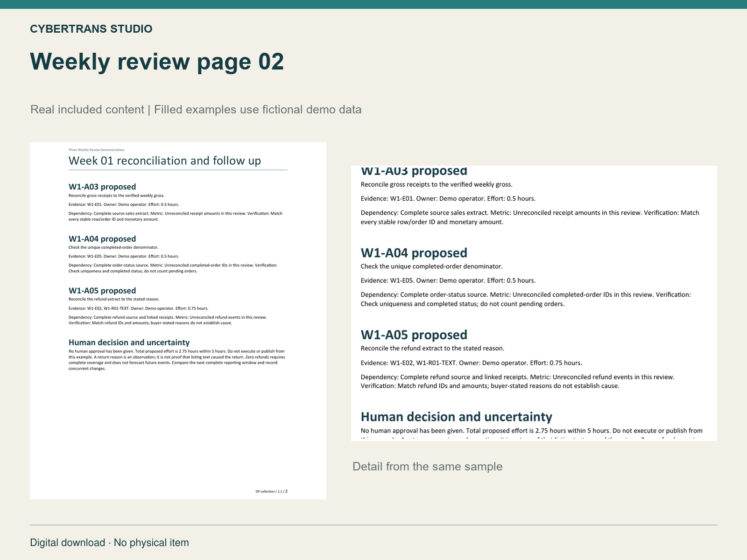The image size is (747, 560).
Task: Click 'Week 01 reconciliation and follow up' heading
Action: (165, 161)
